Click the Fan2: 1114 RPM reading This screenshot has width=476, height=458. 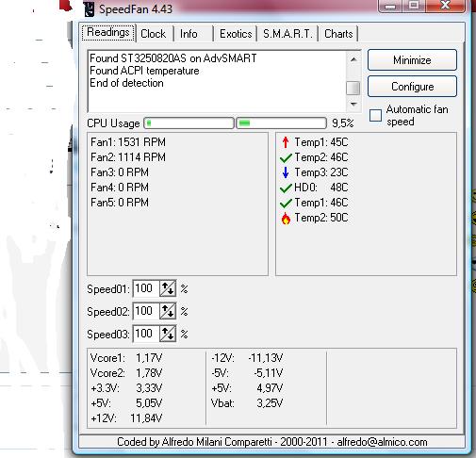(x=128, y=157)
